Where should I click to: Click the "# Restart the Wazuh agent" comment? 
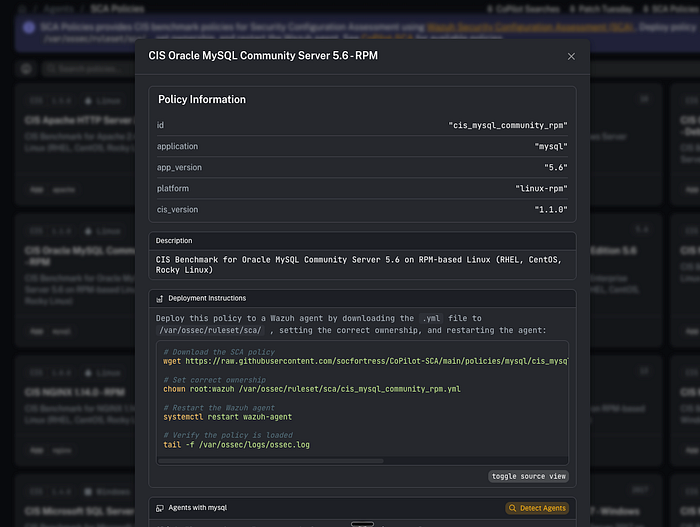coord(219,407)
